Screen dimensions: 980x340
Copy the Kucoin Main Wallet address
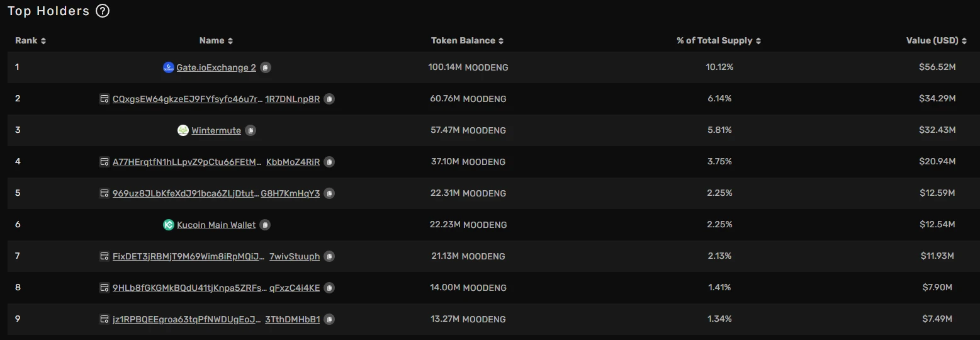[x=266, y=225]
